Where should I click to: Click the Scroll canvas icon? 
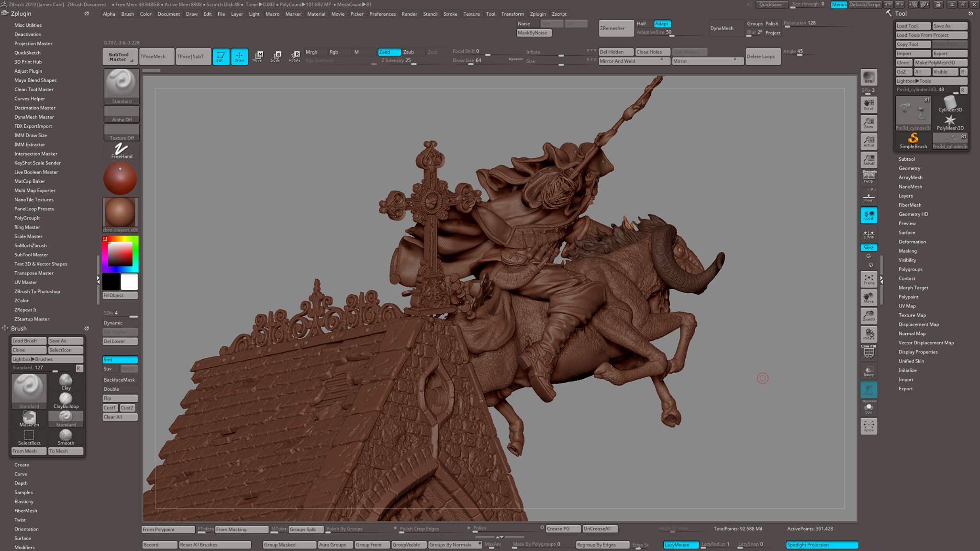point(869,105)
